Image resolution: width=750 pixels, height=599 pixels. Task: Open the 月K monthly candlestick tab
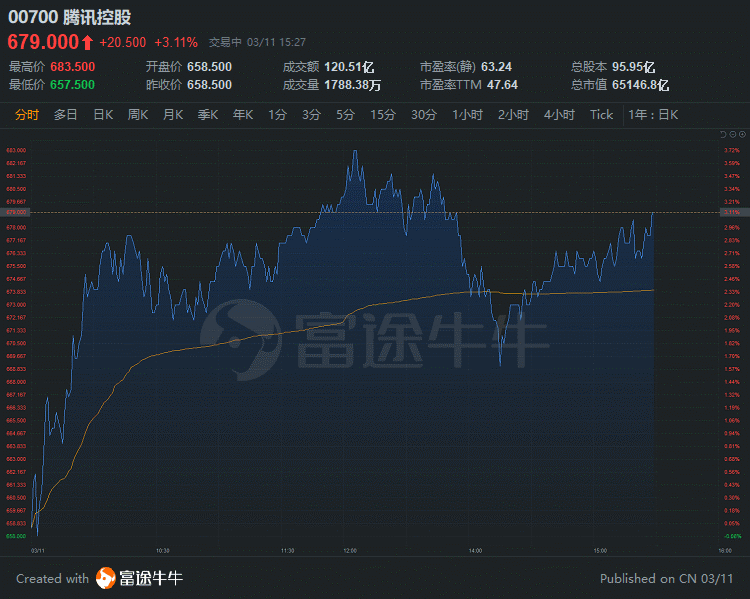tap(173, 115)
